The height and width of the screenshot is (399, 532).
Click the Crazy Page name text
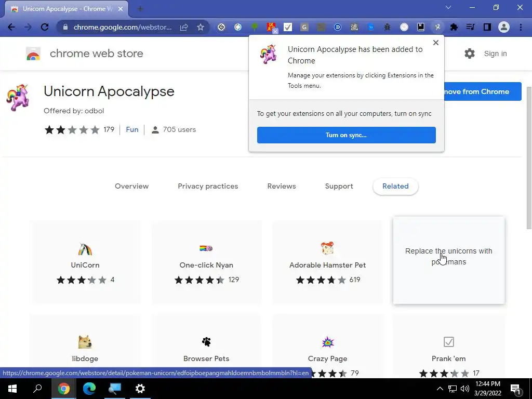click(327, 358)
